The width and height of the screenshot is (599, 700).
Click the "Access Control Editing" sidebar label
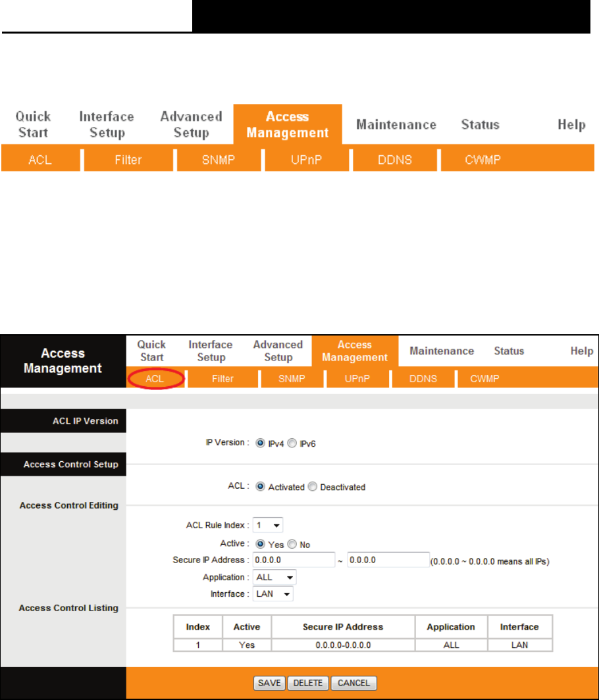(69, 505)
